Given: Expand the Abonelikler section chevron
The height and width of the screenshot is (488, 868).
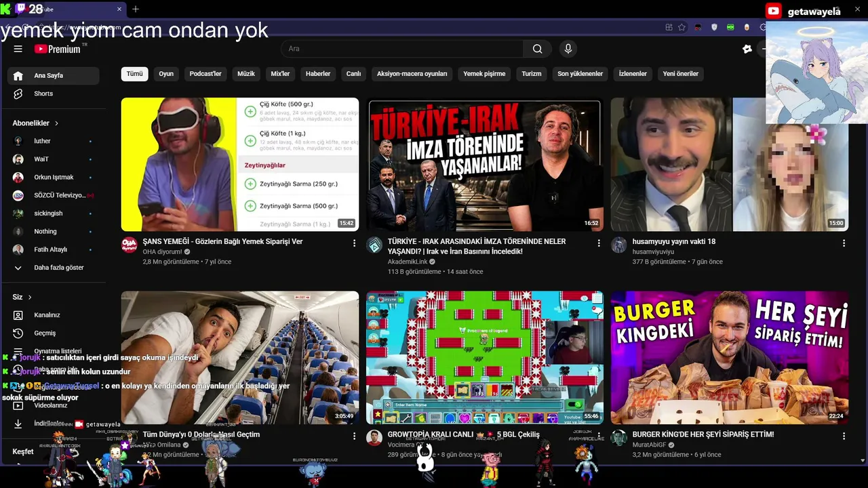Looking at the screenshot, I should tap(56, 123).
